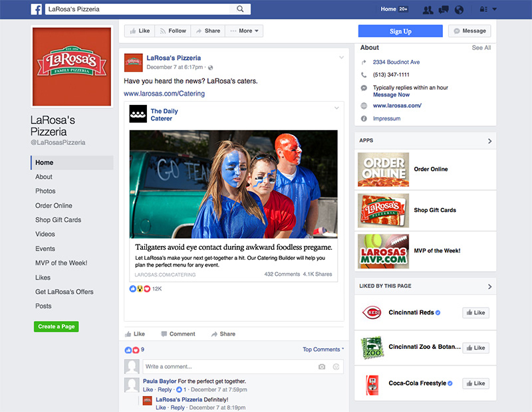Screen dimensions: 532x412
Task: Click The Daily Caterer logo icon
Action: click(138, 114)
